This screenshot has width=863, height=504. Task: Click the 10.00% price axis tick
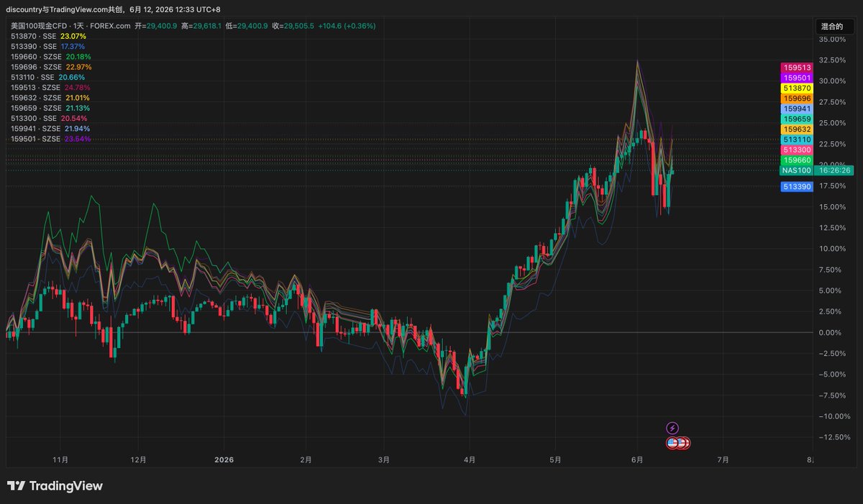tap(831, 249)
